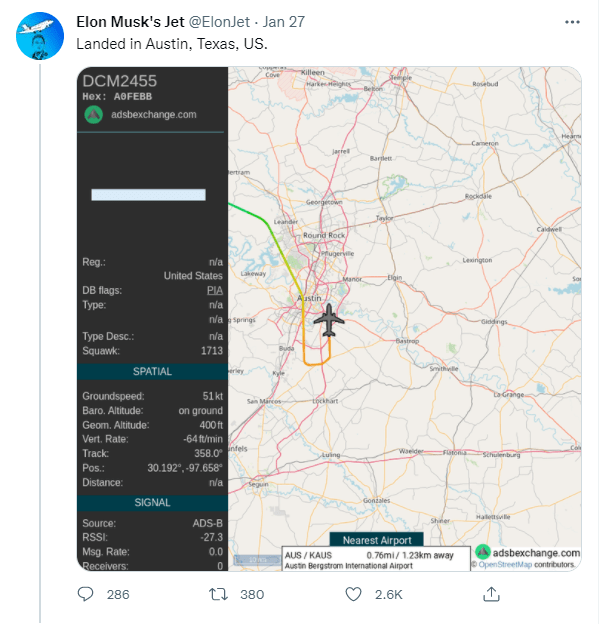
Task: Open the three-dot more options menu
Action: [572, 22]
